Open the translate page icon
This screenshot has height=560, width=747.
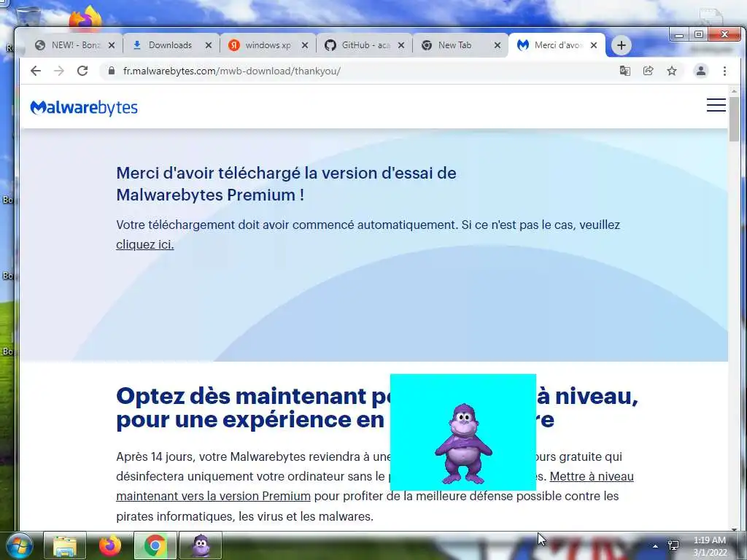[x=624, y=71]
